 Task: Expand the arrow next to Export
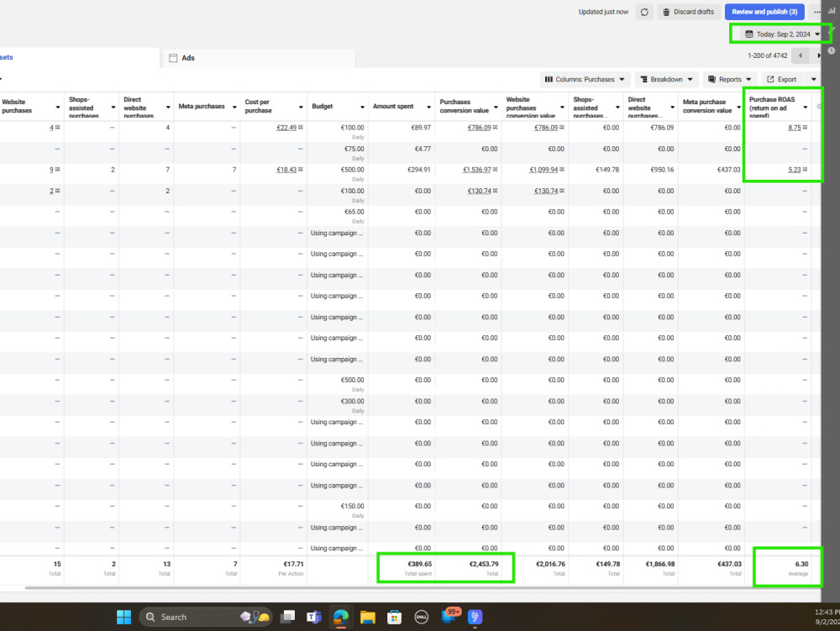tap(813, 79)
